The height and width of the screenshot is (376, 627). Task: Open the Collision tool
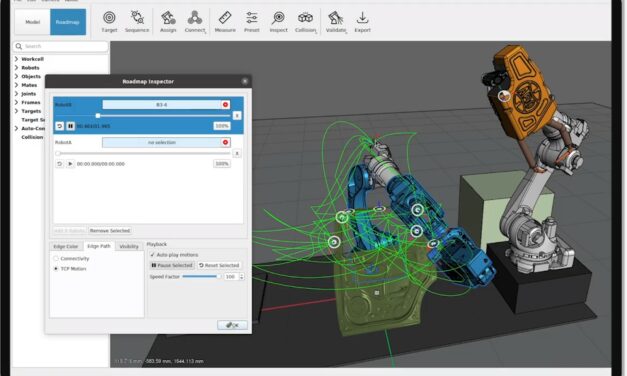click(x=306, y=22)
